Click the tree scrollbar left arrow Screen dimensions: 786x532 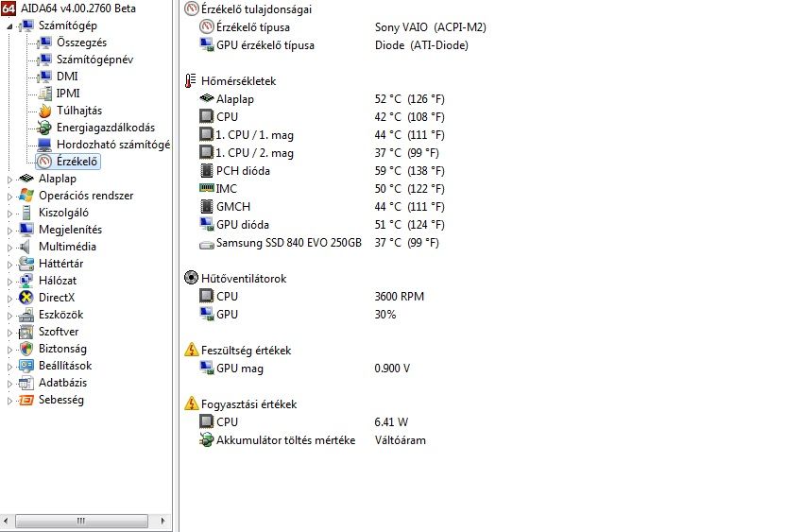[x=6, y=521]
